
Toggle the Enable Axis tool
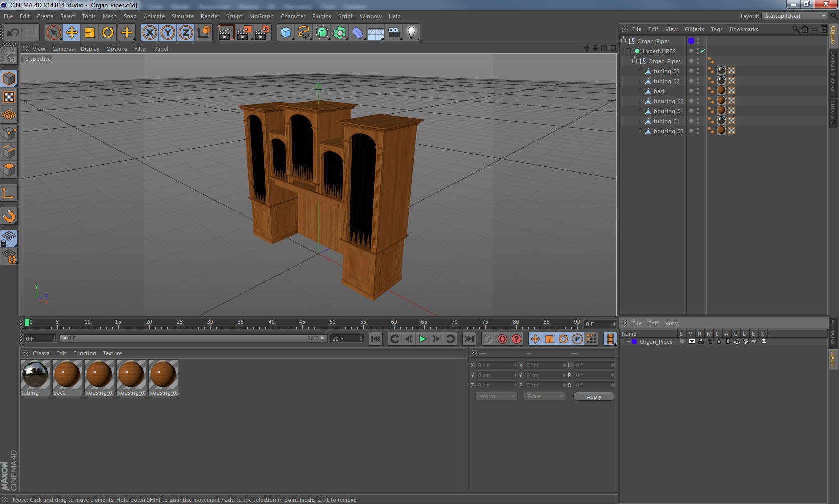click(9, 193)
